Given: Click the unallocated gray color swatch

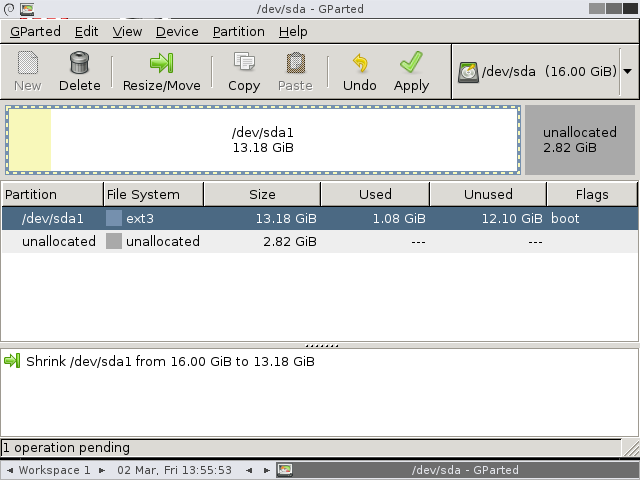Looking at the screenshot, I should (x=114, y=241).
